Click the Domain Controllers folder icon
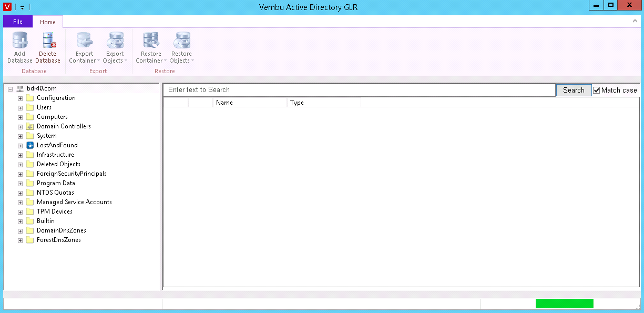This screenshot has height=313, width=644. click(30, 126)
